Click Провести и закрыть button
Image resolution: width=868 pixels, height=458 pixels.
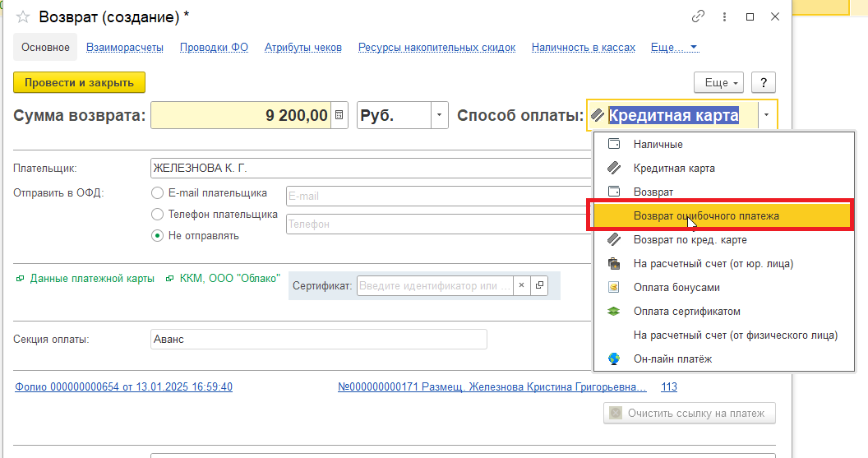point(79,82)
